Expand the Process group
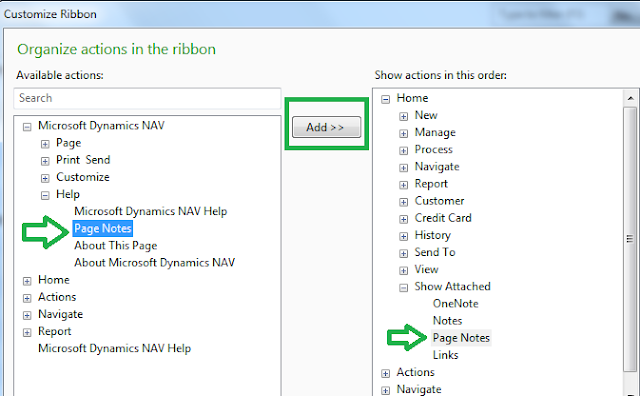This screenshot has height=396, width=640. coord(403,151)
